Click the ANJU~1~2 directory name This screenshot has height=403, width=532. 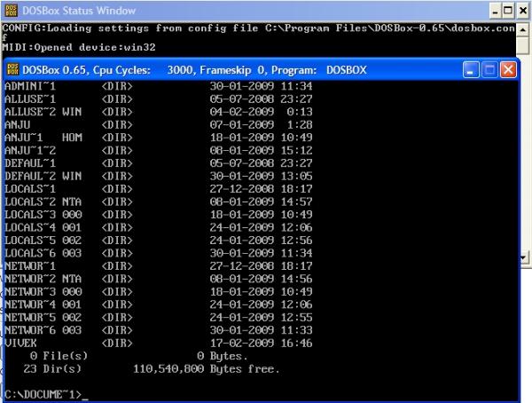[x=30, y=150]
